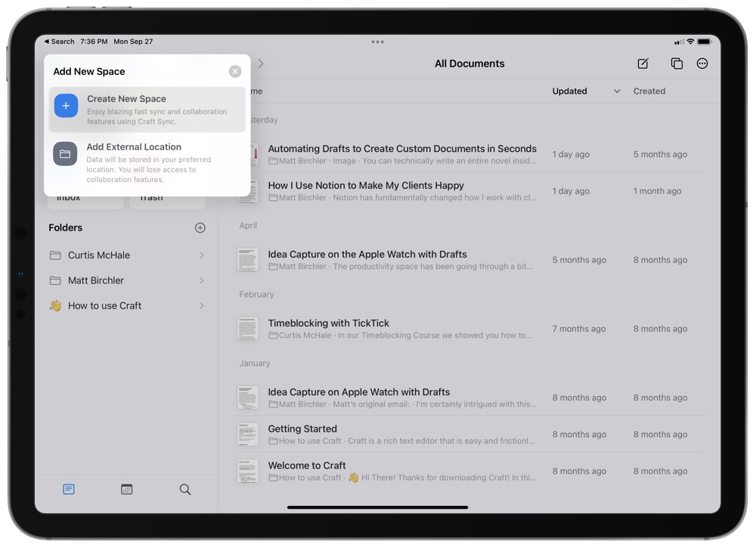Tap Search back link in status bar
The width and height of the screenshot is (756, 548).
pos(59,42)
